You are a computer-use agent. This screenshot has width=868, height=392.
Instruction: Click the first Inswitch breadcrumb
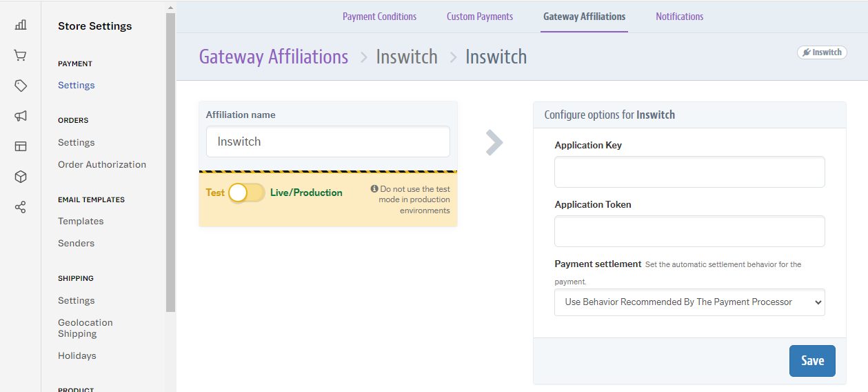(x=407, y=57)
